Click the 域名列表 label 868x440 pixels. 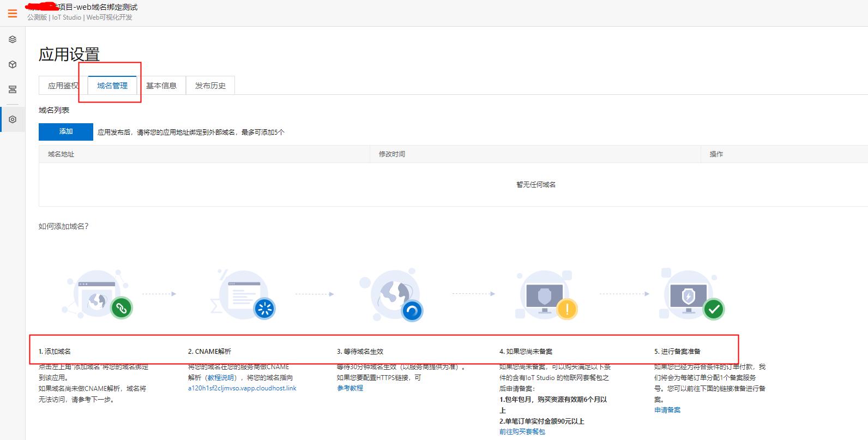click(54, 110)
